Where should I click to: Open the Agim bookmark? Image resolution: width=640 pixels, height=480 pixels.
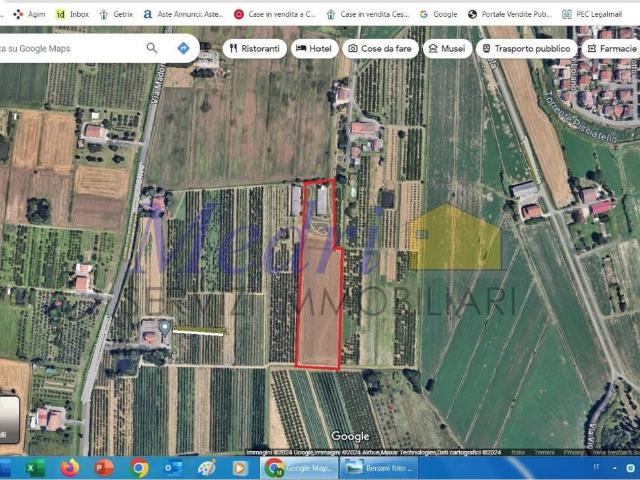pyautogui.click(x=29, y=14)
